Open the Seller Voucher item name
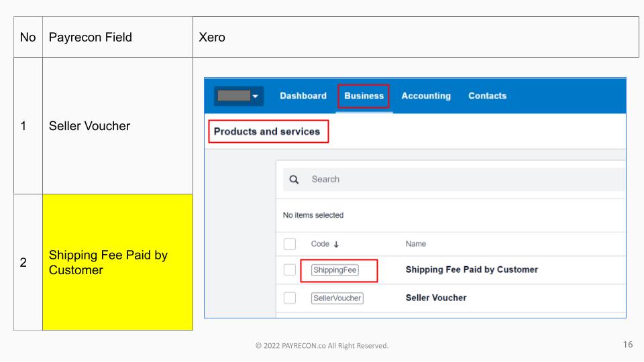Screen dimensions: 644x362 pyautogui.click(x=436, y=298)
